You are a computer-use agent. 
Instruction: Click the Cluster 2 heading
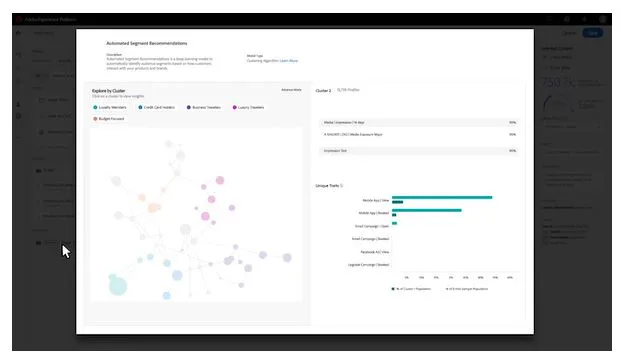click(x=323, y=91)
